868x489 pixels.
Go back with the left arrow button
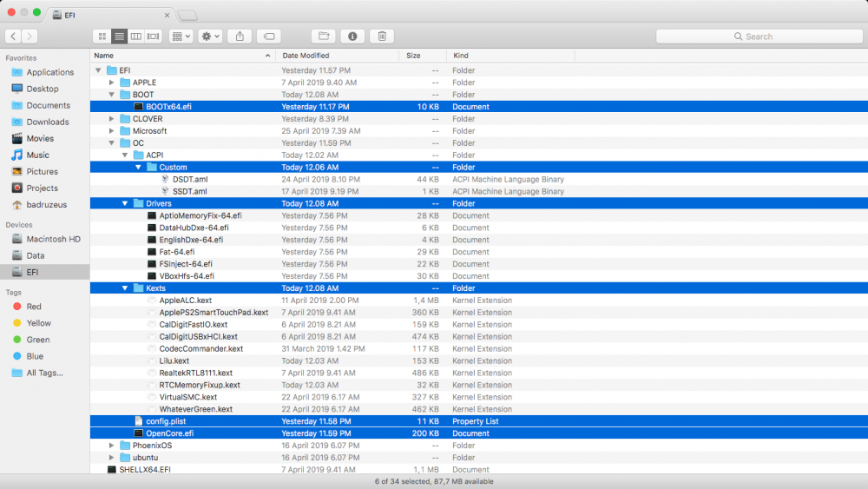click(13, 36)
